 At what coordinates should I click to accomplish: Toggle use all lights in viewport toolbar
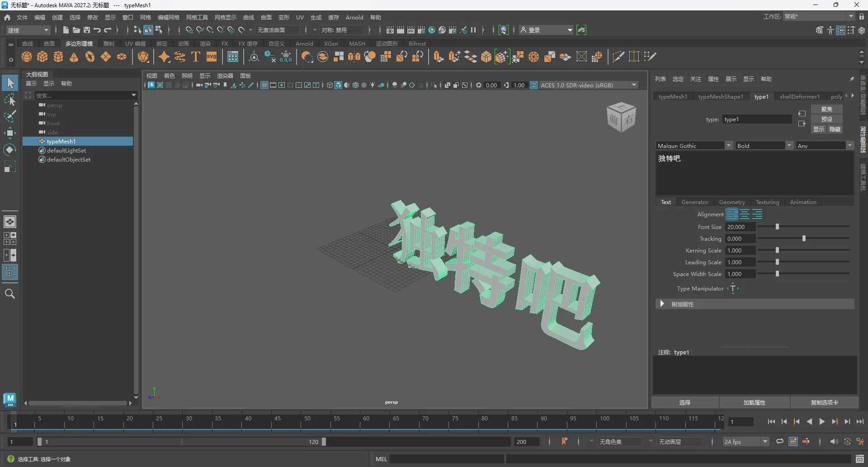point(373,85)
